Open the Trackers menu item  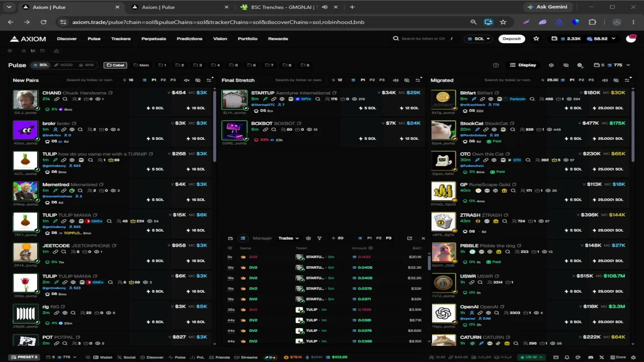121,39
